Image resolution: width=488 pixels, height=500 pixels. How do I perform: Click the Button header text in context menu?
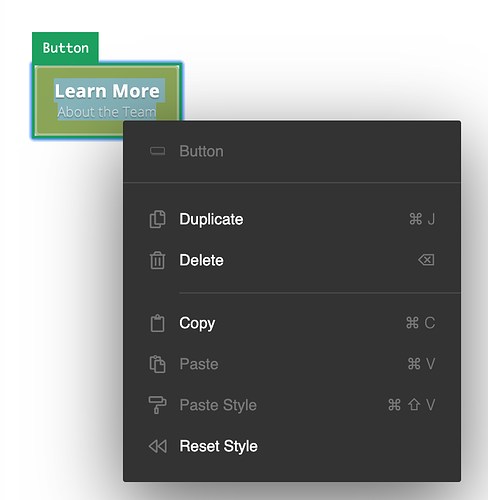(x=201, y=151)
